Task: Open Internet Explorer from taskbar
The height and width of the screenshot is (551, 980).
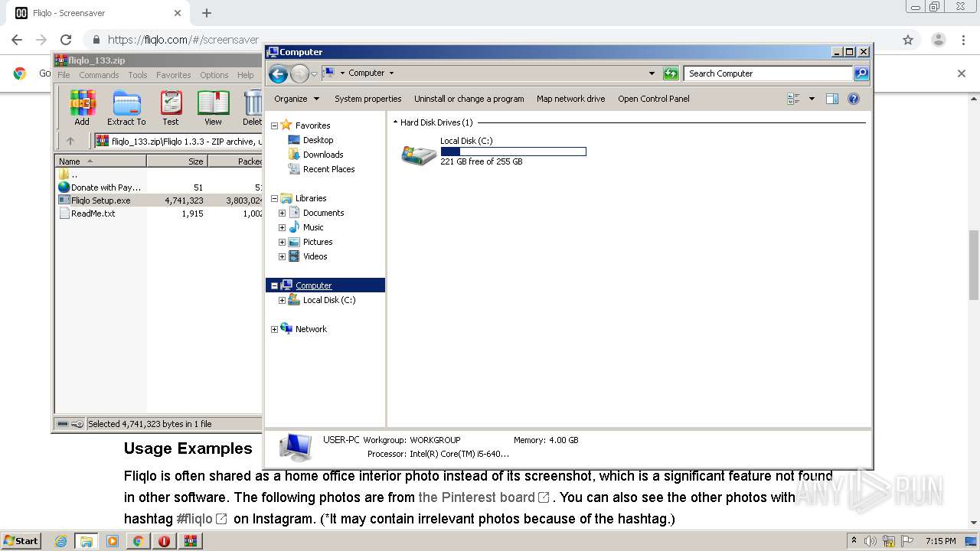Action: click(x=61, y=541)
